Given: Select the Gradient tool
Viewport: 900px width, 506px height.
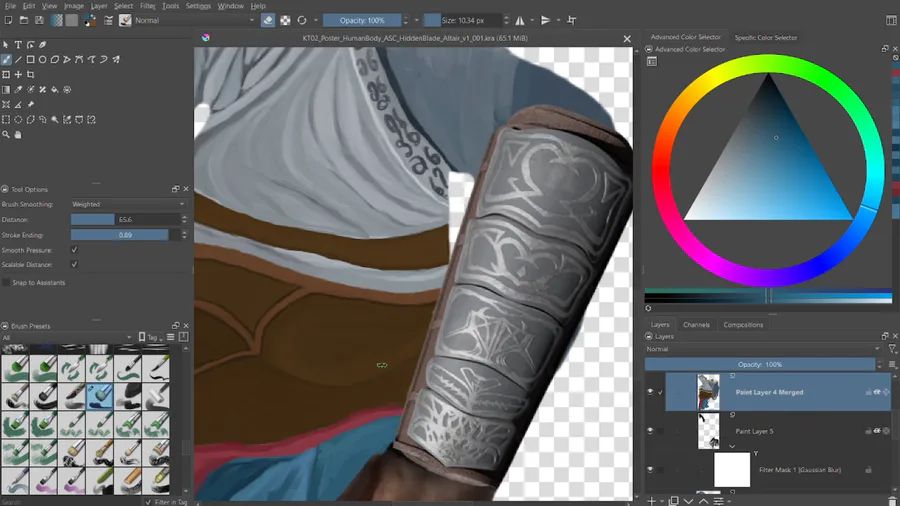Looking at the screenshot, I should [x=6, y=89].
